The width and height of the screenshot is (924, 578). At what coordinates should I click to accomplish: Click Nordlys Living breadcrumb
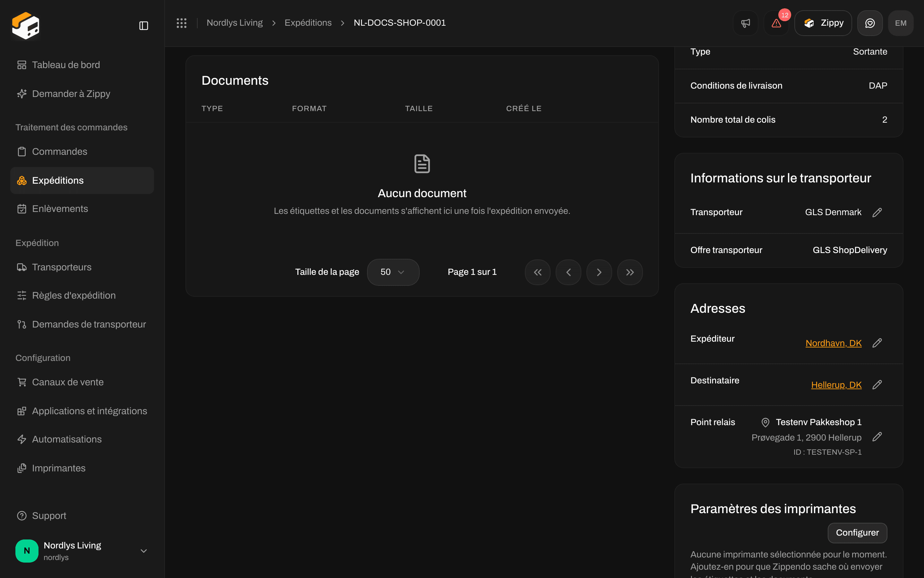tap(235, 23)
